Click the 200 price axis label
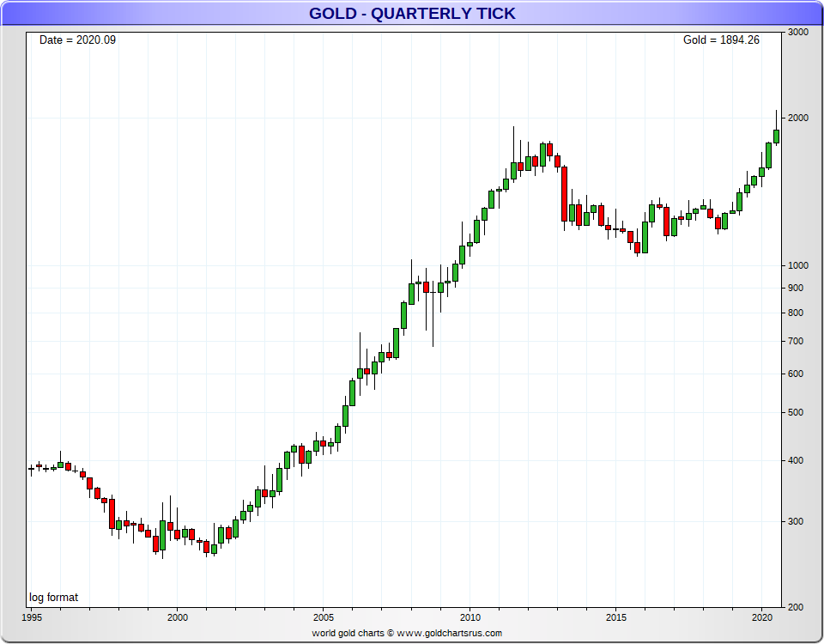824x644 pixels. coord(796,607)
